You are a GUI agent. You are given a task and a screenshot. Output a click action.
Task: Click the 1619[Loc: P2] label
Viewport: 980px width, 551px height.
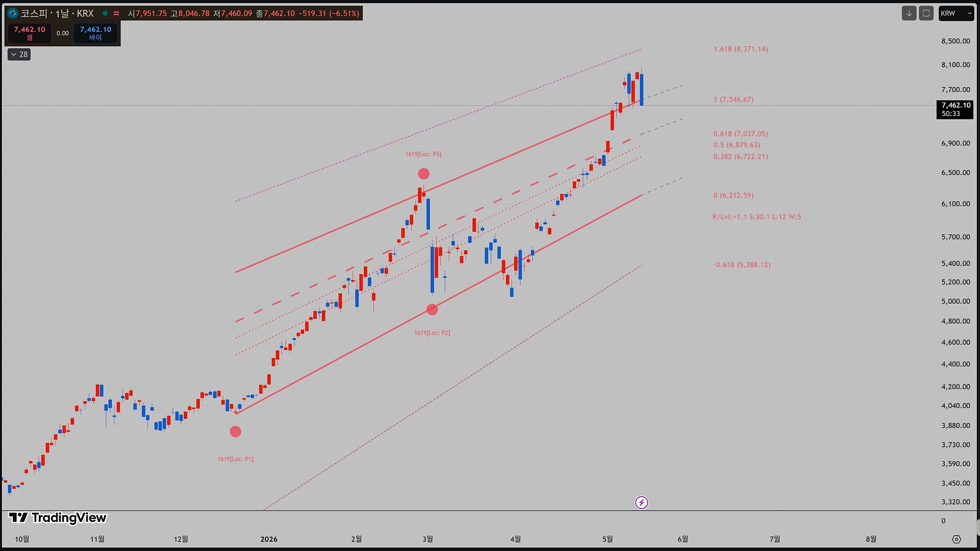[432, 333]
